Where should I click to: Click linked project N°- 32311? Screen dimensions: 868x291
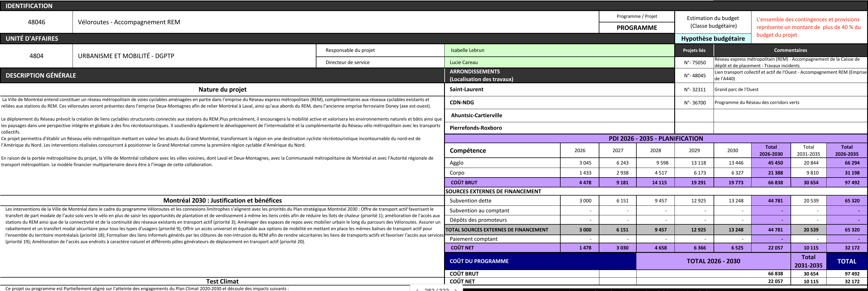click(x=694, y=90)
